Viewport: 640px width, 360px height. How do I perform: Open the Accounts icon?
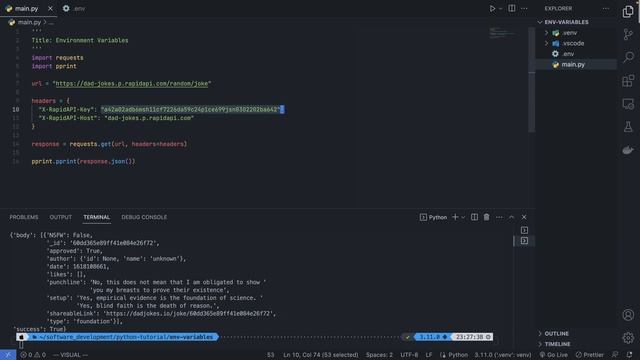(x=628, y=315)
